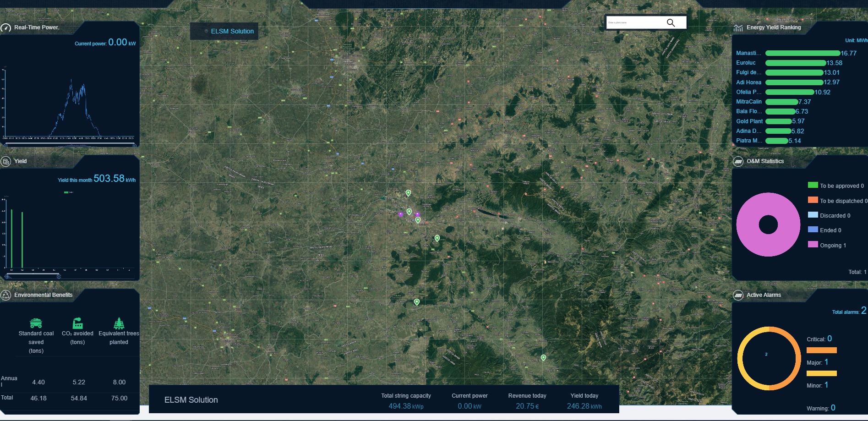Click the Yield chart zoom slider
This screenshot has width=868, height=421.
tap(33, 276)
